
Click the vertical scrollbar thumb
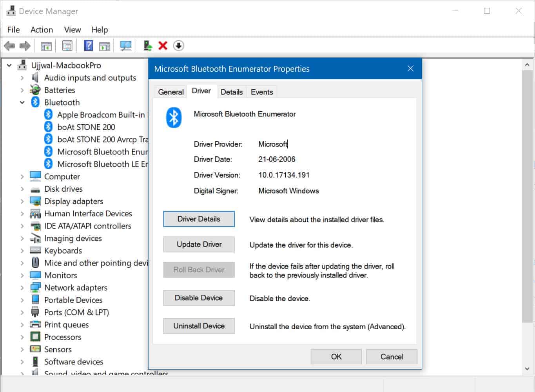pos(527,196)
